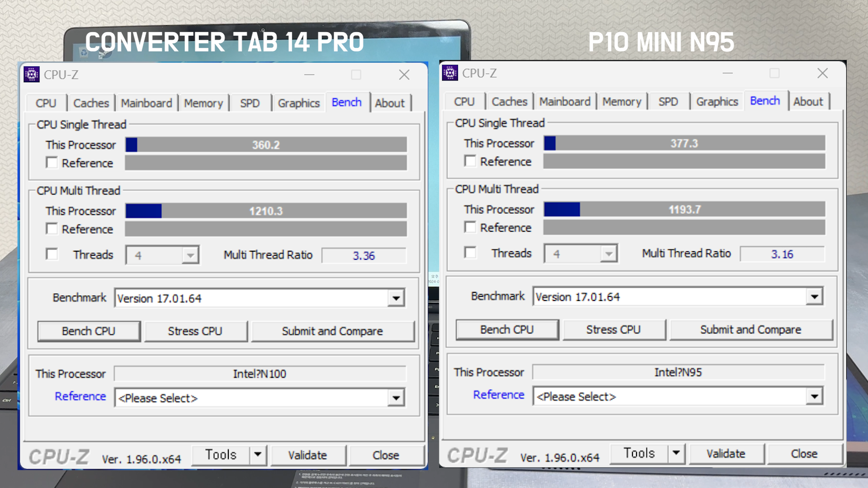Click Bench CPU button in left window
This screenshot has width=868, height=488.
point(89,331)
